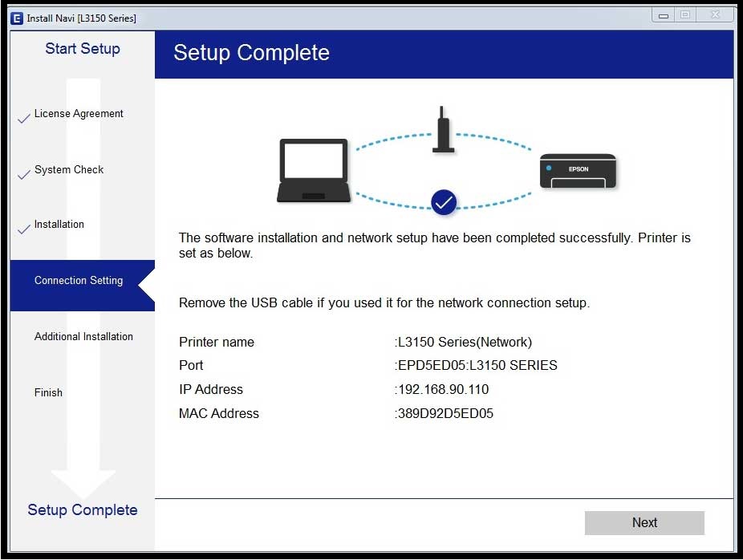Image resolution: width=743 pixels, height=560 pixels.
Task: Select the License Agreement step
Action: [x=79, y=114]
